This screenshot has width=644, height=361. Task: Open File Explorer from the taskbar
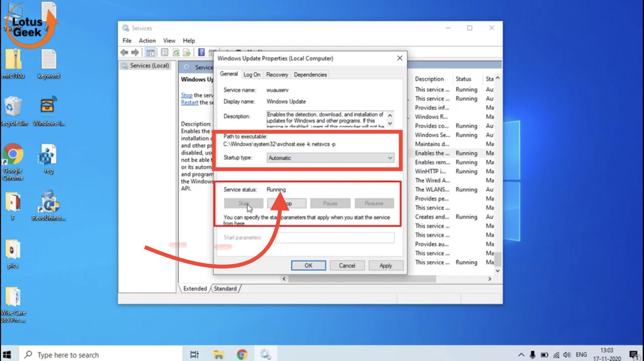pos(218,355)
